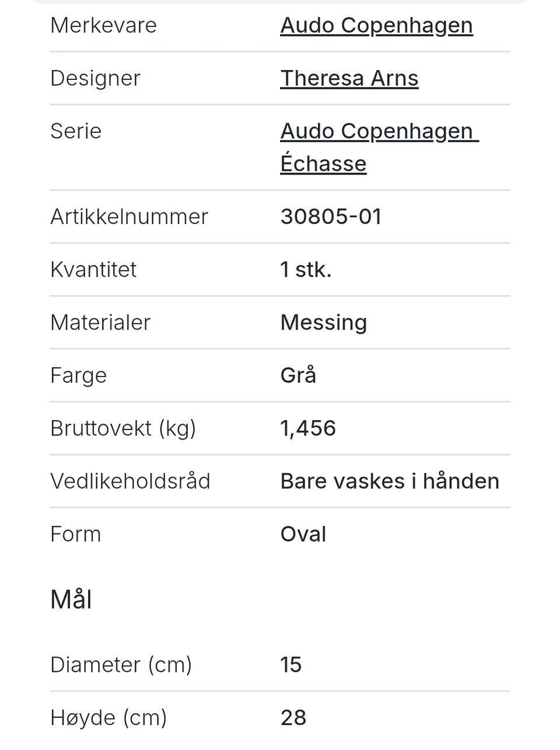Click the Artikkelnummer label

(x=129, y=217)
